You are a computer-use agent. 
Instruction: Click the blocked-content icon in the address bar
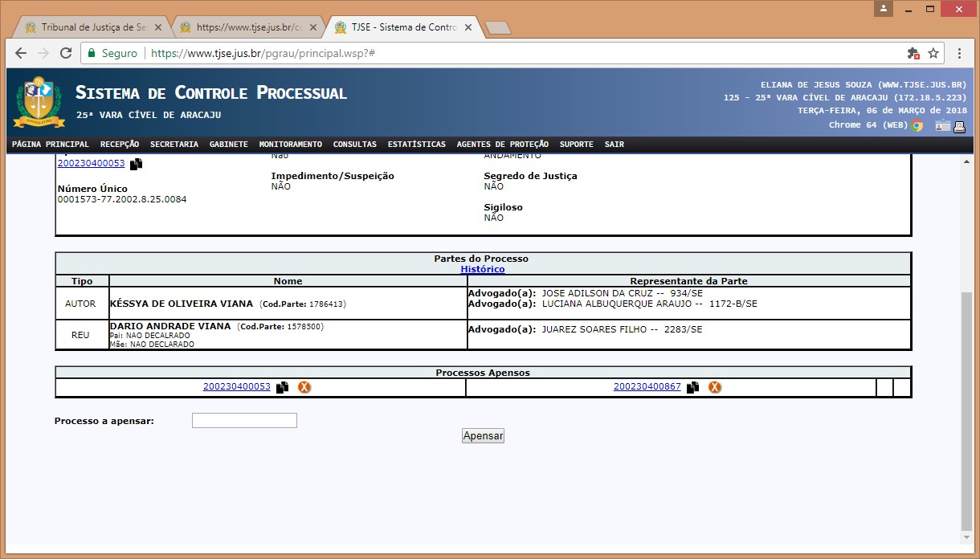click(913, 53)
